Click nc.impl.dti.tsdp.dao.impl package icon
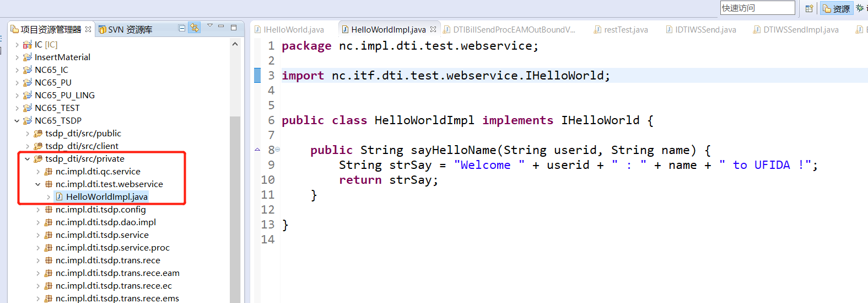The image size is (868, 303). [48, 222]
